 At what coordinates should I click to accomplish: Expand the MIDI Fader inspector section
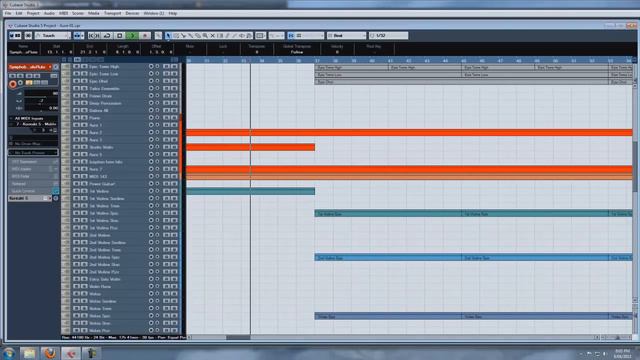tap(33, 176)
